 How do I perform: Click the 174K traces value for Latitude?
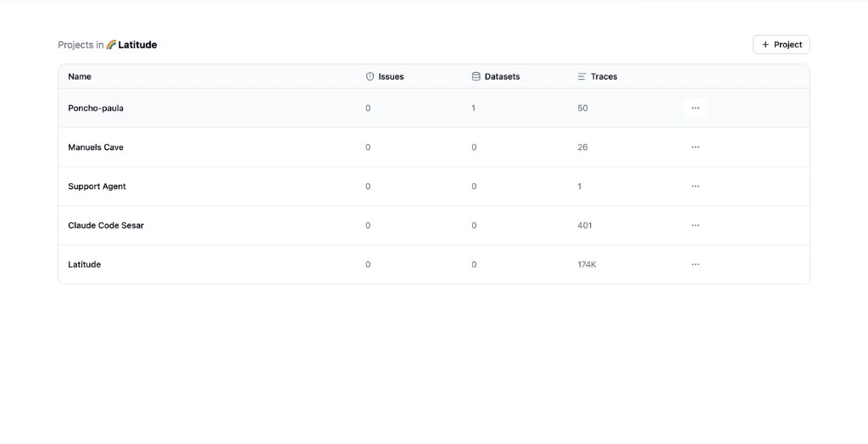coord(587,264)
